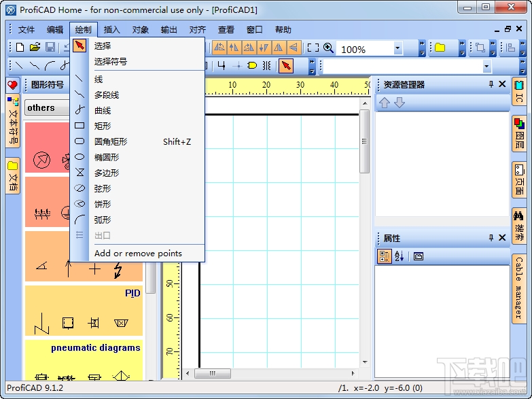Screen dimensions: 532x399
Task: Open a file with the folder icon
Action: (x=35, y=47)
